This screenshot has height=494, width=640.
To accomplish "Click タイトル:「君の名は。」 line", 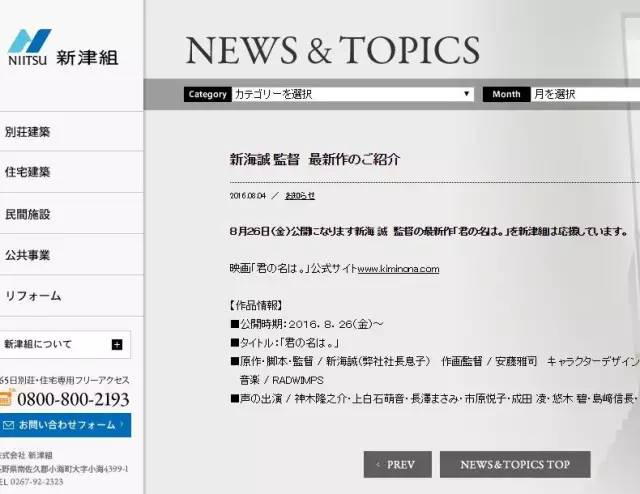I will pos(285,343).
